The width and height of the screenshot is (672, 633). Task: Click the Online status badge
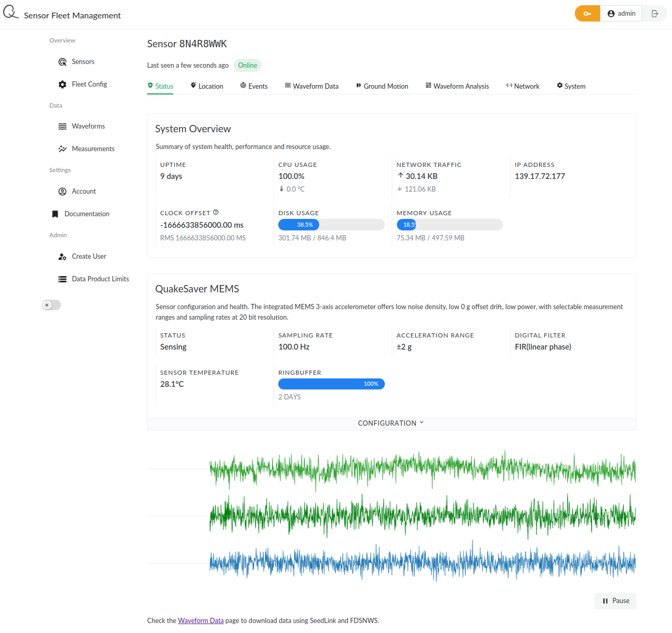click(247, 66)
